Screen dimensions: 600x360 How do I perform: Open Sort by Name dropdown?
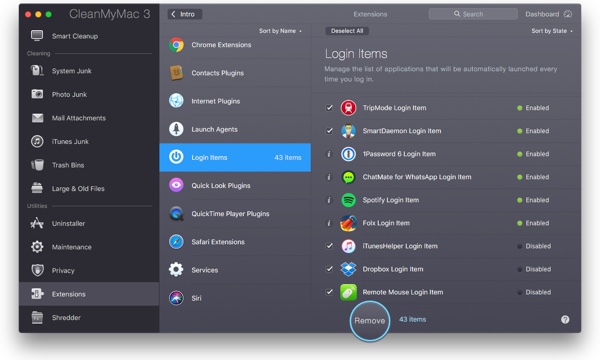coord(280,31)
